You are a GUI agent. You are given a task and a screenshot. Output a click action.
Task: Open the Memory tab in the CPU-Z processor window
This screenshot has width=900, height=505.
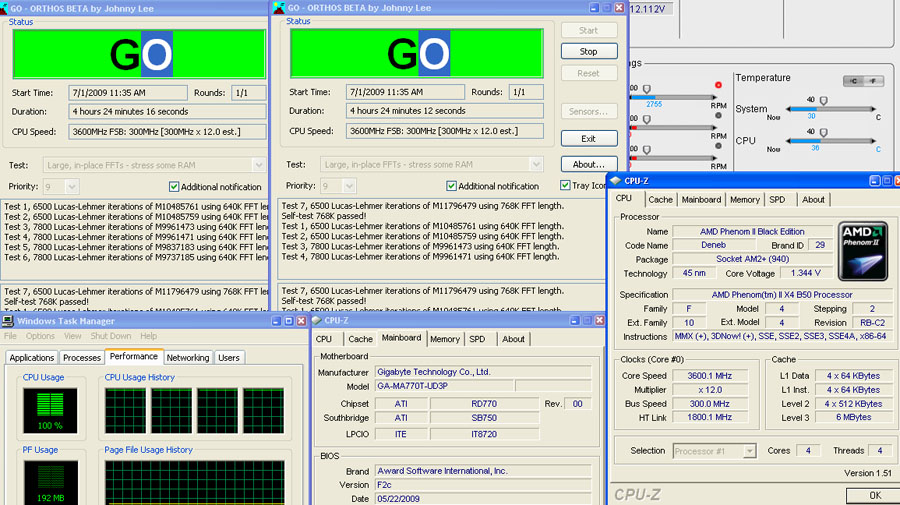click(x=744, y=200)
